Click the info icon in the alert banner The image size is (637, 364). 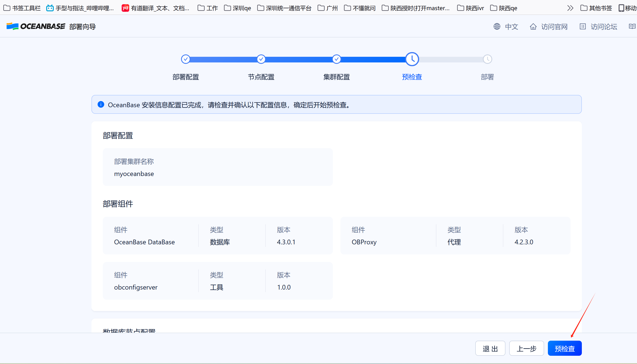coord(101,105)
